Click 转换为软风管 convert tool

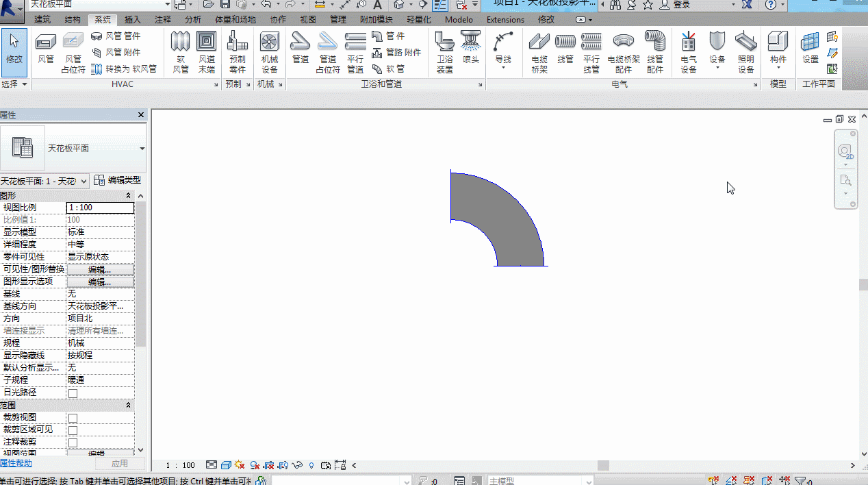click(x=124, y=69)
